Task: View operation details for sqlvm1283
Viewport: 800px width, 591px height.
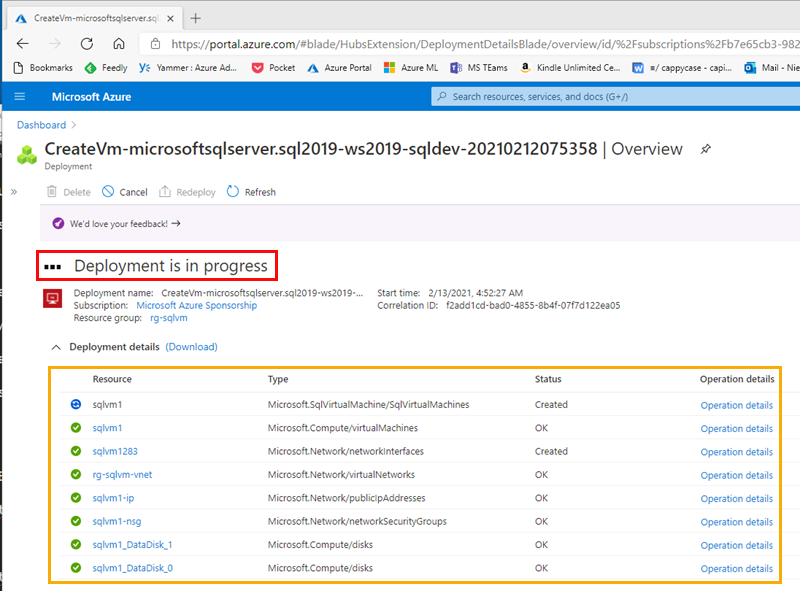Action: tap(737, 452)
